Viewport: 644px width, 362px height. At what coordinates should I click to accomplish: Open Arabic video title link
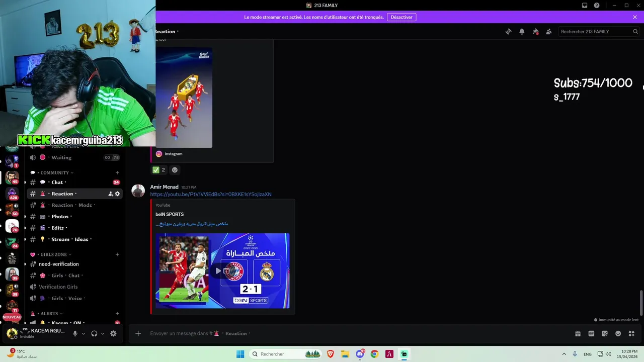192,224
